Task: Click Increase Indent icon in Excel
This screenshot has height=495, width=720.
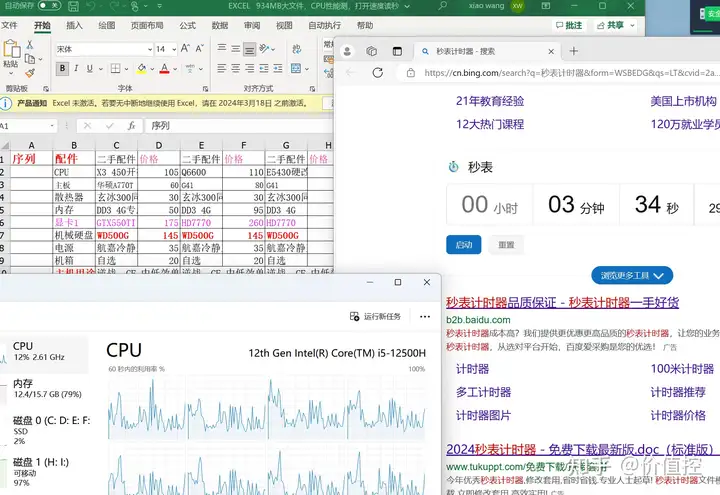Action: (278, 68)
